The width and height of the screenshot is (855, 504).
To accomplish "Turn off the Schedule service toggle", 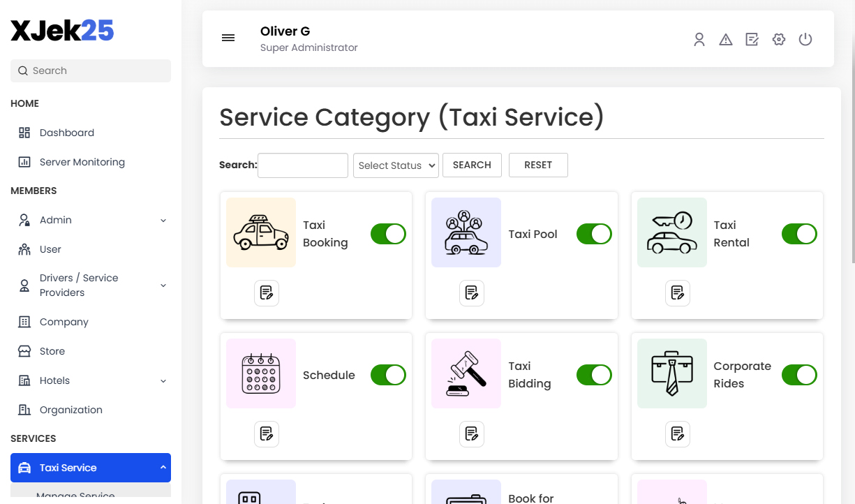I will pos(388,375).
